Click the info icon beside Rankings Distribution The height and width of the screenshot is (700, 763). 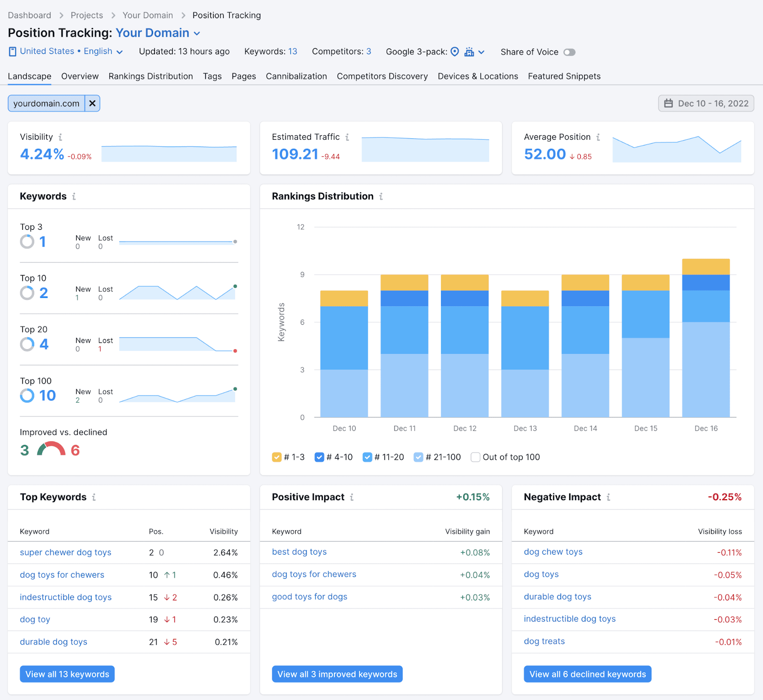[381, 196]
